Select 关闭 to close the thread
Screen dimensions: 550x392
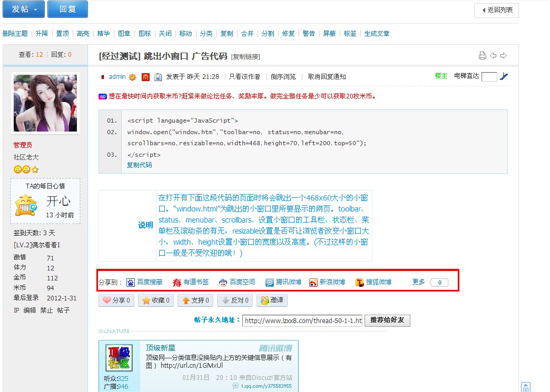165,34
